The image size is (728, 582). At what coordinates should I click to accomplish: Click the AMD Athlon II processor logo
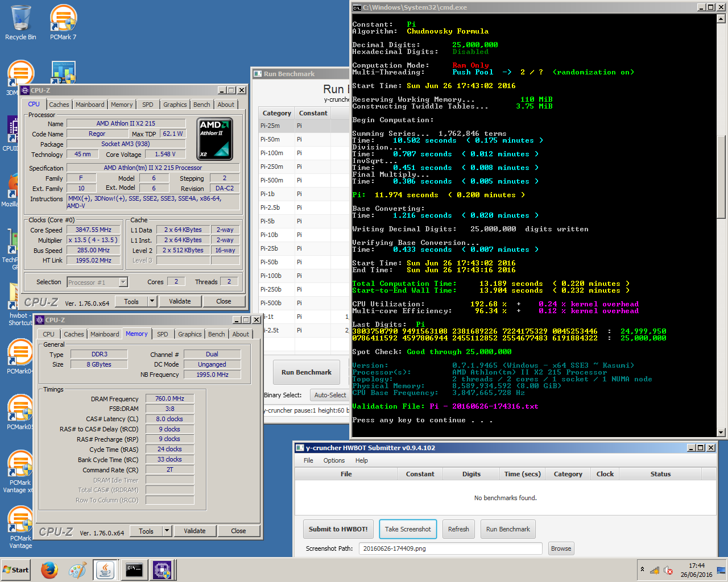[214, 138]
